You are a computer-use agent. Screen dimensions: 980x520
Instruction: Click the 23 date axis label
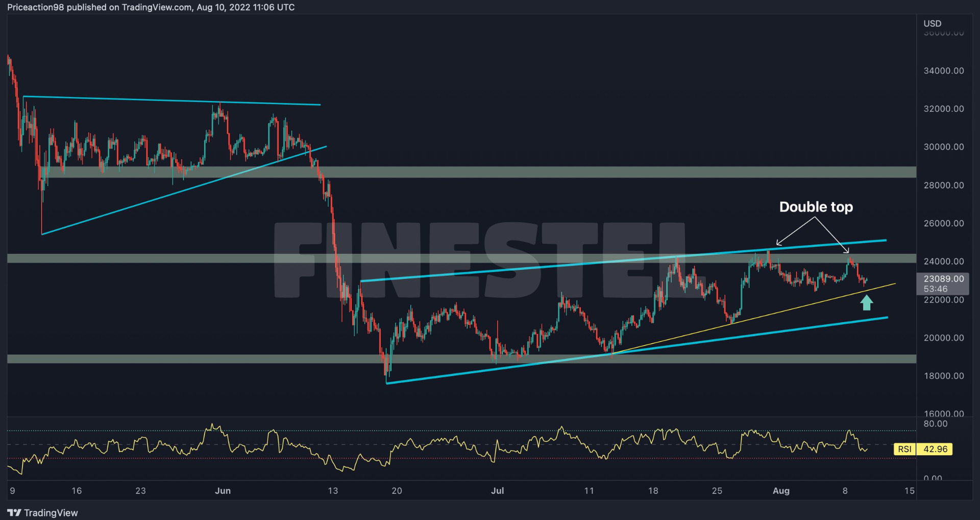pos(140,491)
